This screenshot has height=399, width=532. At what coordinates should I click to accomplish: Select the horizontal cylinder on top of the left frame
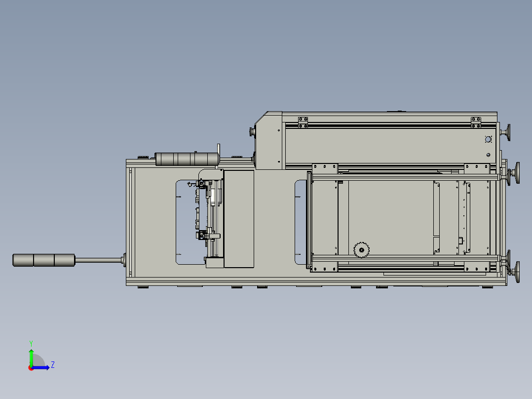(187, 160)
